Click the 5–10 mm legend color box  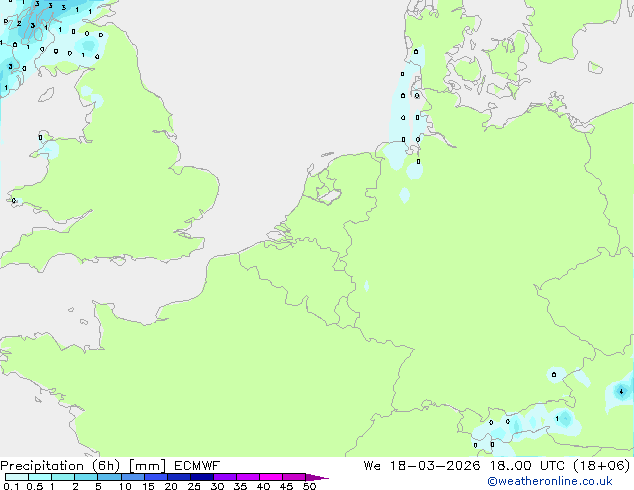[x=109, y=477]
